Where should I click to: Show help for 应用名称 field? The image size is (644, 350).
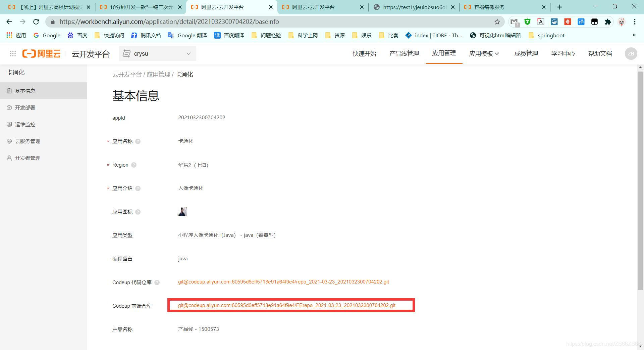coord(138,141)
